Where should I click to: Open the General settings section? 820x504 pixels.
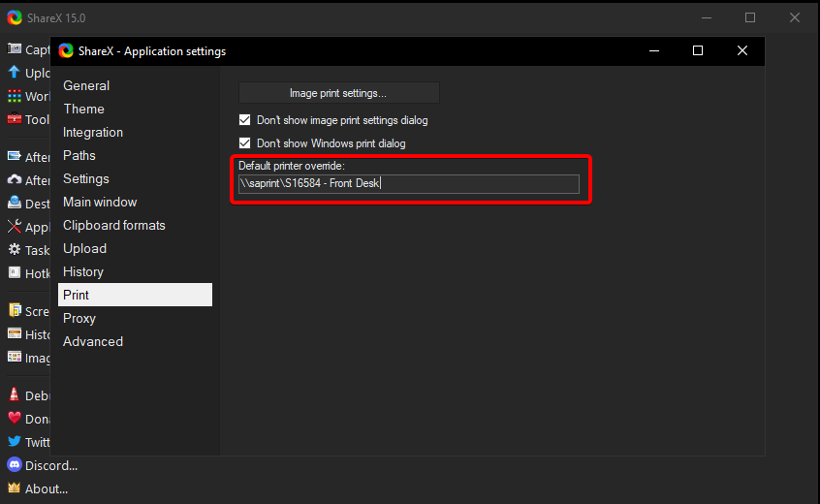135,85
